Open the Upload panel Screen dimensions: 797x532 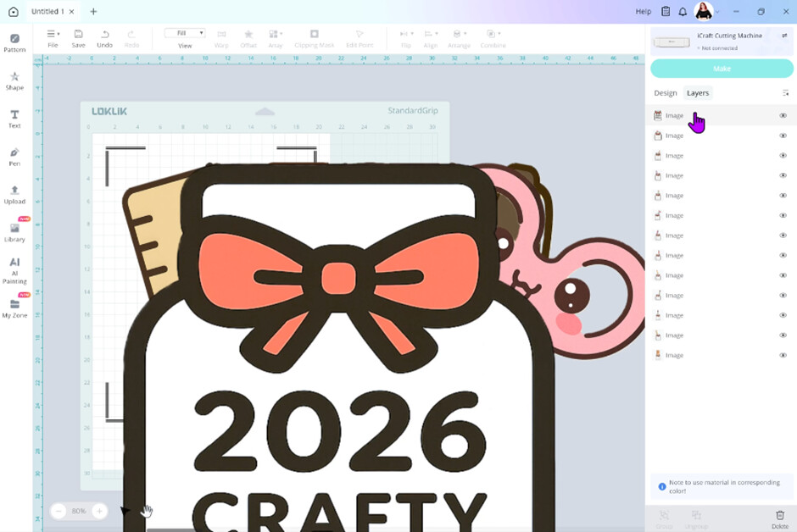(x=14, y=194)
